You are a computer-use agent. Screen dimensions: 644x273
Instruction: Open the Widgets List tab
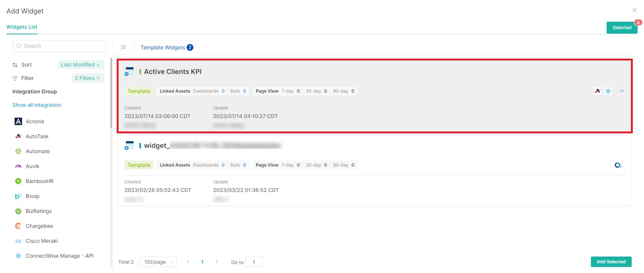22,27
